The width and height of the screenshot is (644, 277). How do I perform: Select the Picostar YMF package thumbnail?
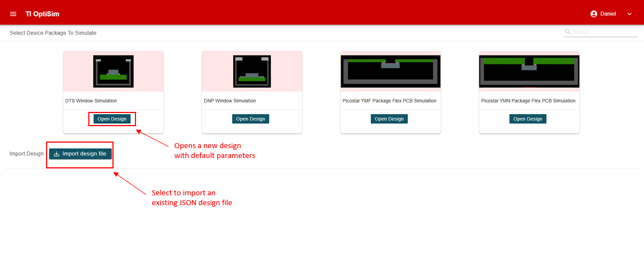coord(391,71)
